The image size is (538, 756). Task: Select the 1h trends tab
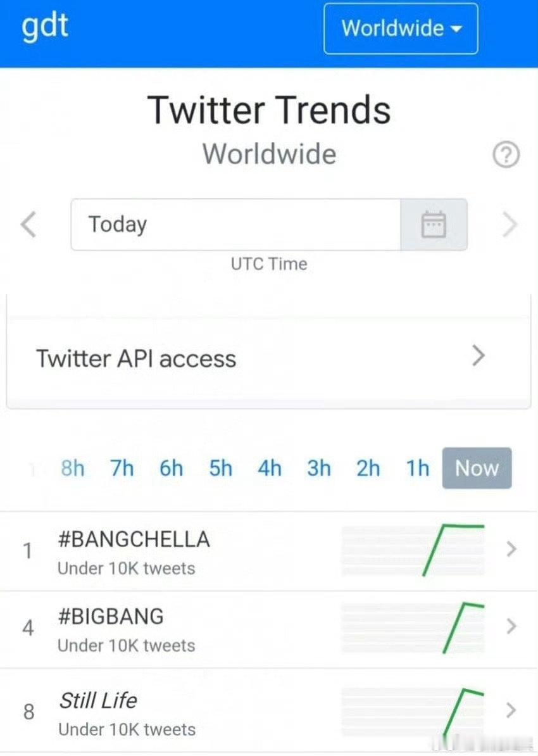[417, 469]
